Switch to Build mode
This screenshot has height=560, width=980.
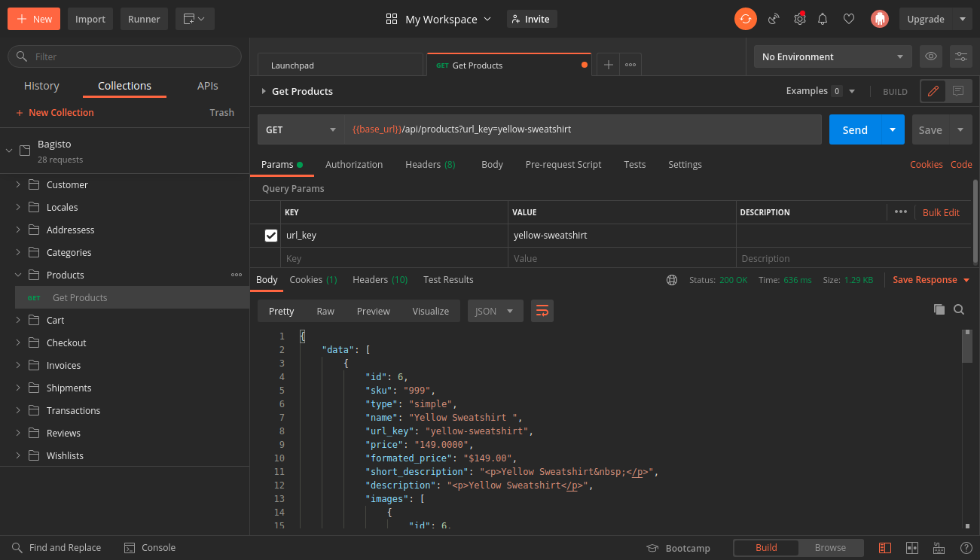click(766, 548)
